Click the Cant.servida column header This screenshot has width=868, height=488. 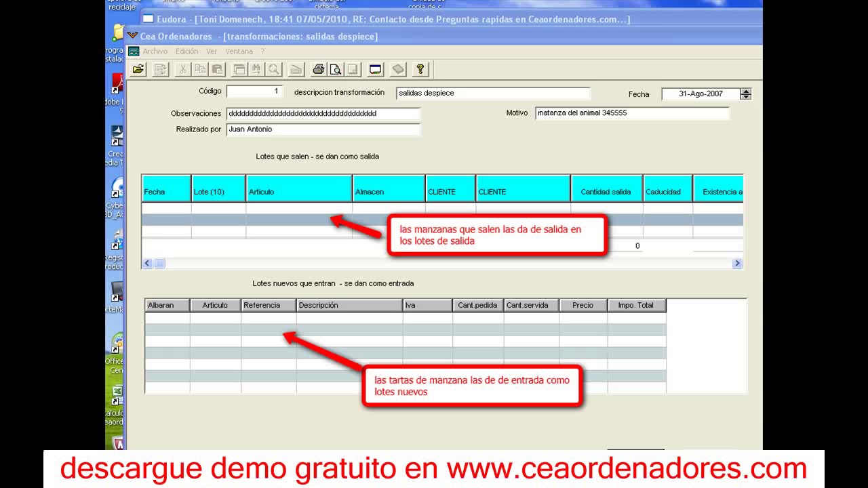(x=531, y=306)
